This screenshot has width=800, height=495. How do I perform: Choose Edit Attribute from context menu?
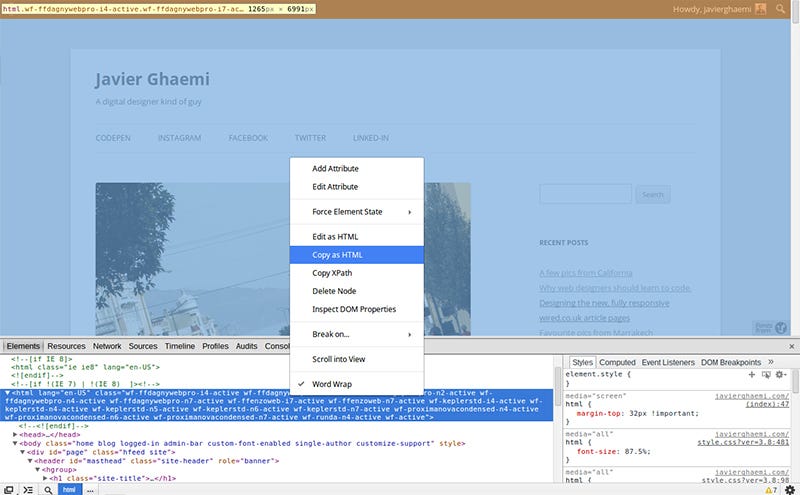point(357,187)
